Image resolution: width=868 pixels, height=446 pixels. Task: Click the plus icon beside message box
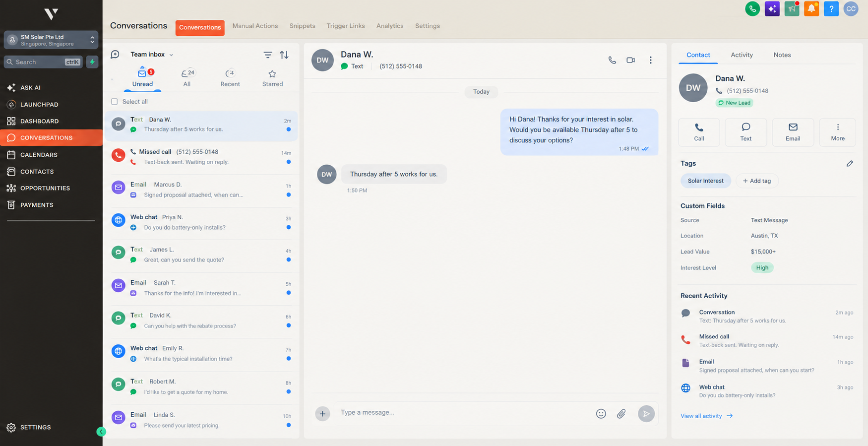(x=322, y=414)
